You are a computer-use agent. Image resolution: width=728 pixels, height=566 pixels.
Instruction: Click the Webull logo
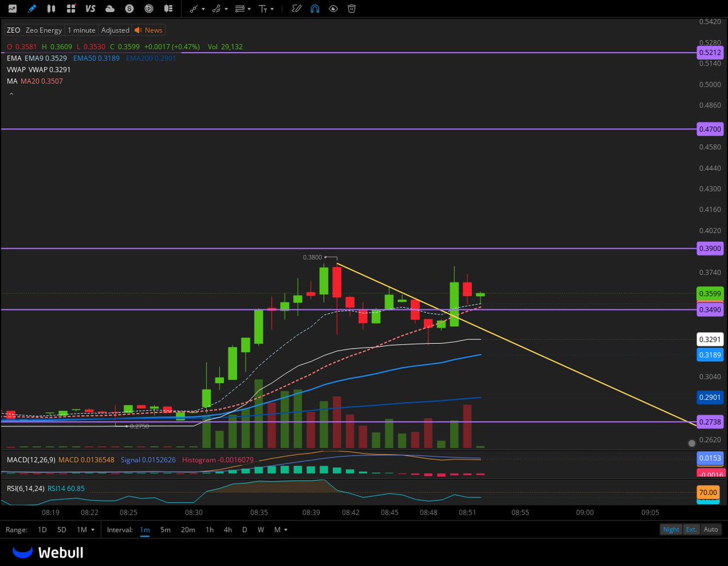48,552
